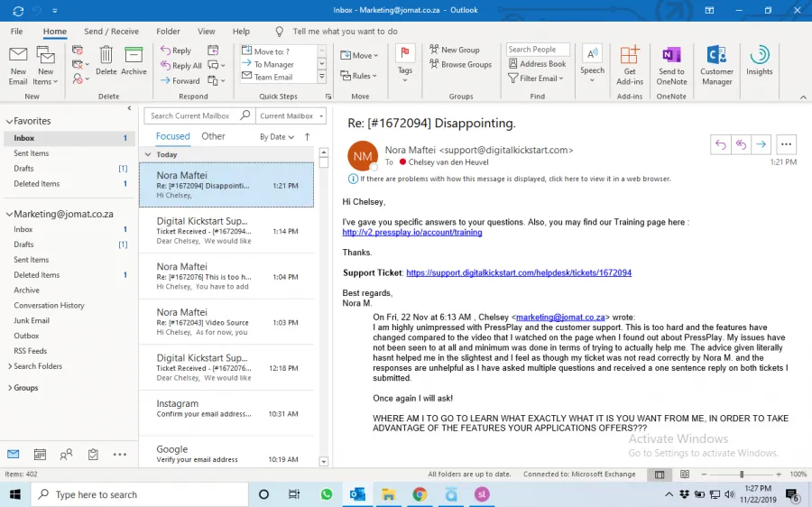
Task: Switch to normal view in status bar
Action: pyautogui.click(x=660, y=474)
